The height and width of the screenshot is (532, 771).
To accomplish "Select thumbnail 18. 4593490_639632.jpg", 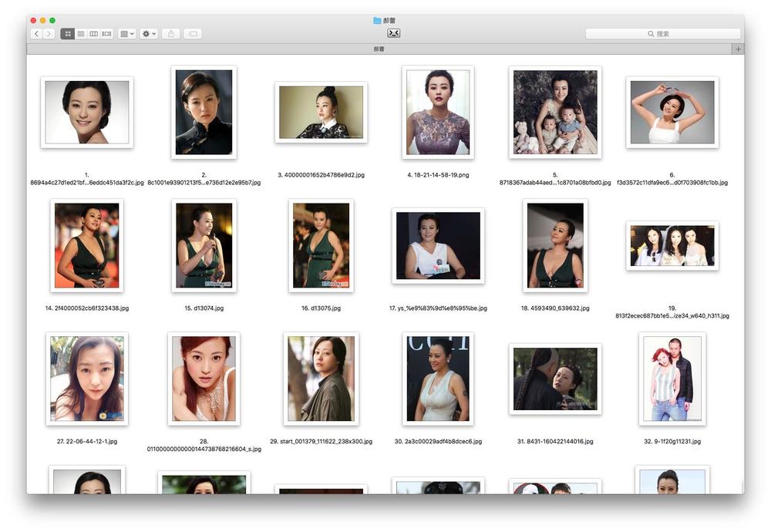I will (x=555, y=245).
